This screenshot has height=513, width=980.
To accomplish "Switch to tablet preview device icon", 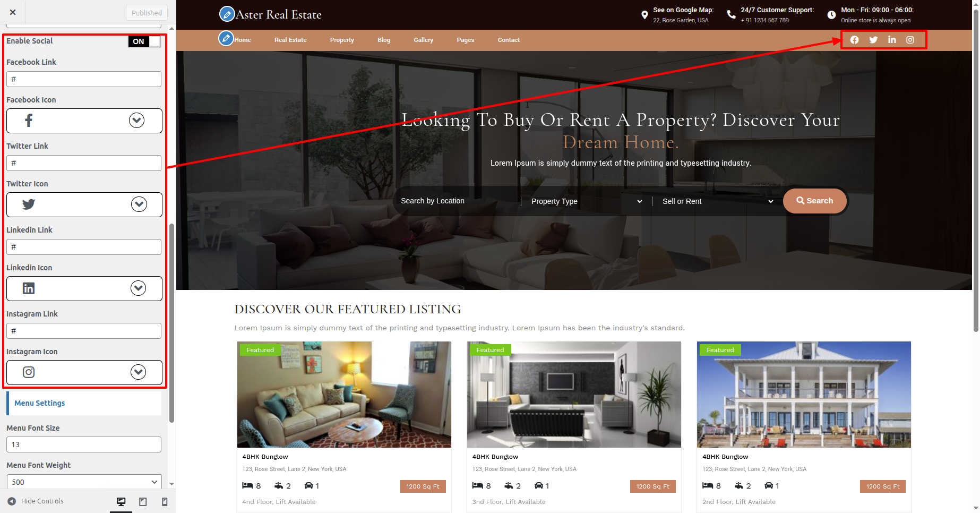I will coord(143,501).
